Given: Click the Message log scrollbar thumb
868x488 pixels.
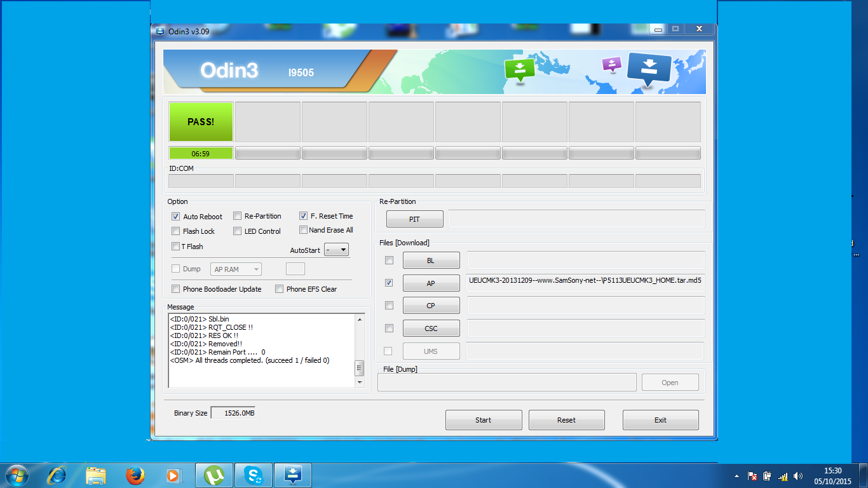Looking at the screenshot, I should pyautogui.click(x=360, y=369).
